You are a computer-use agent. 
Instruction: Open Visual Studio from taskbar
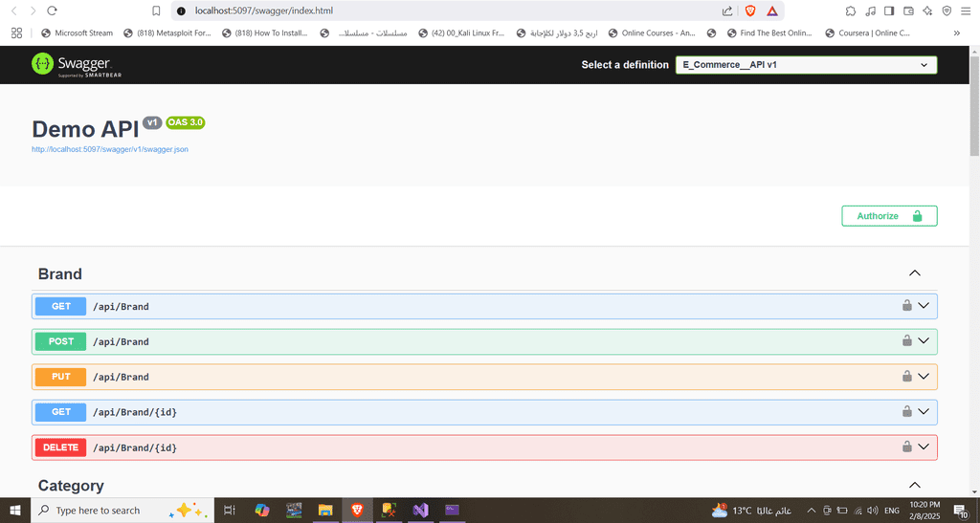point(420,511)
